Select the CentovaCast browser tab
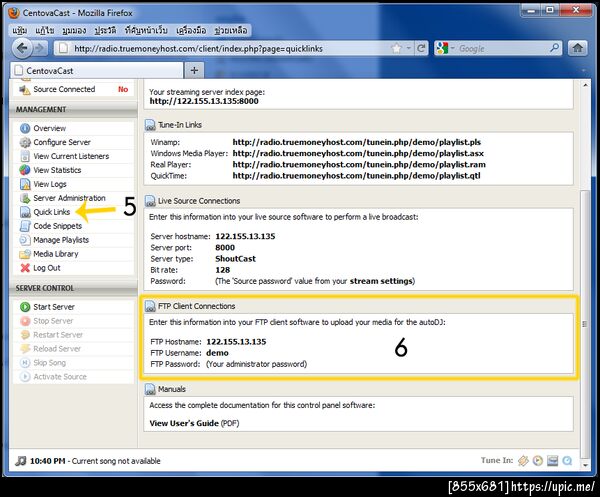Viewport: 600px width, 497px height. tap(96, 71)
